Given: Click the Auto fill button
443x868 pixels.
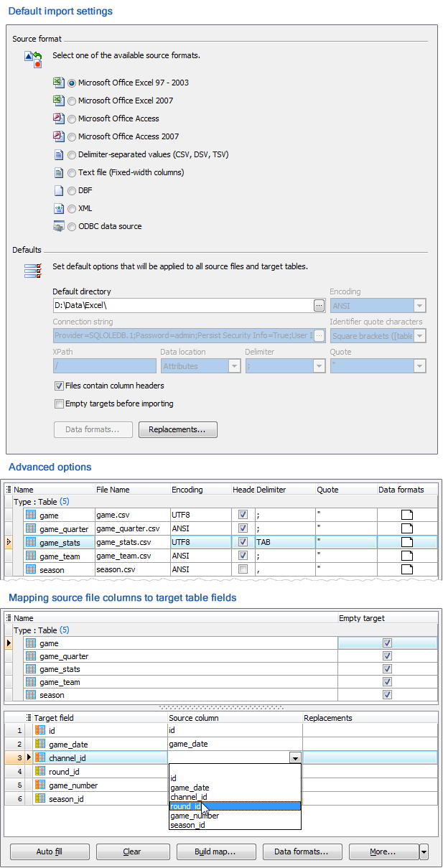Looking at the screenshot, I should (x=49, y=851).
